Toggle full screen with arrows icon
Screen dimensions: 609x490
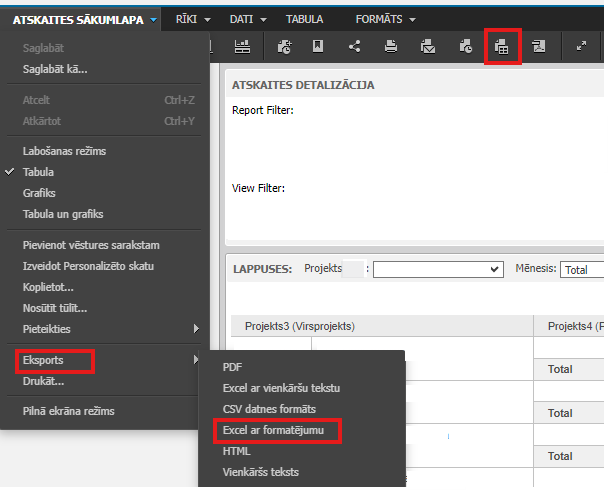[581, 46]
